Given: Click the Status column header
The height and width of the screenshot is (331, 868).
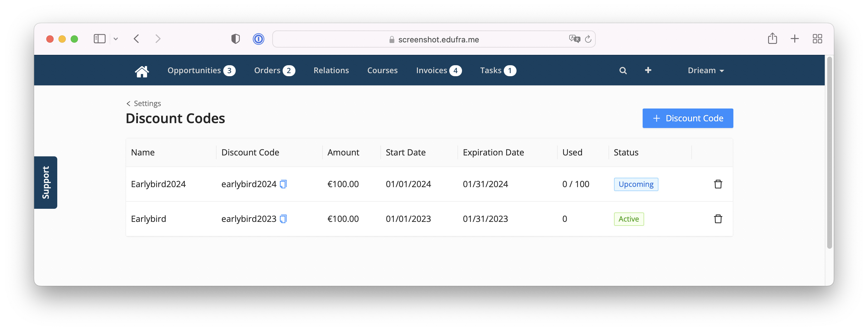Looking at the screenshot, I should point(626,152).
